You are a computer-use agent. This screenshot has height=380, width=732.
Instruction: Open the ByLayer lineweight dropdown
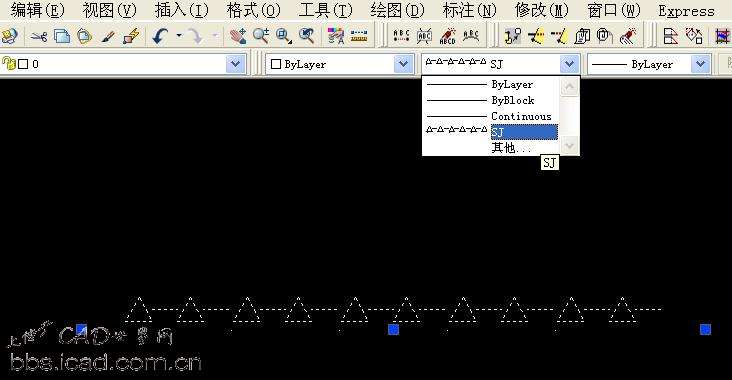(701, 64)
